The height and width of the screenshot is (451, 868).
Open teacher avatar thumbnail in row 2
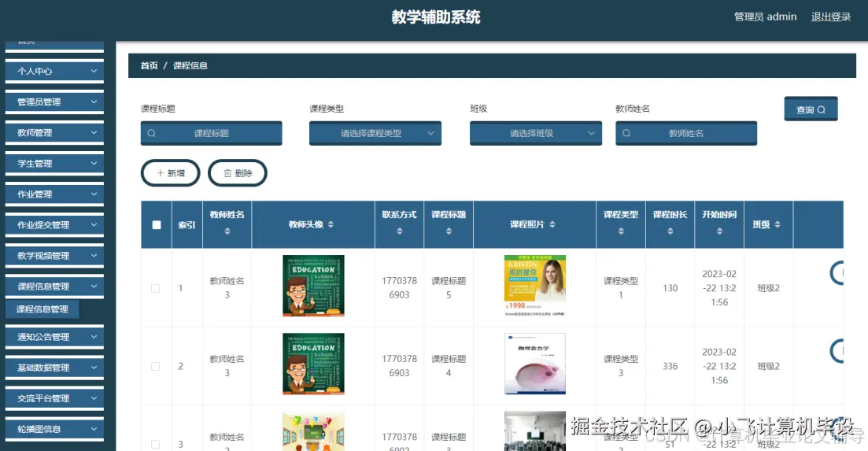coord(313,364)
